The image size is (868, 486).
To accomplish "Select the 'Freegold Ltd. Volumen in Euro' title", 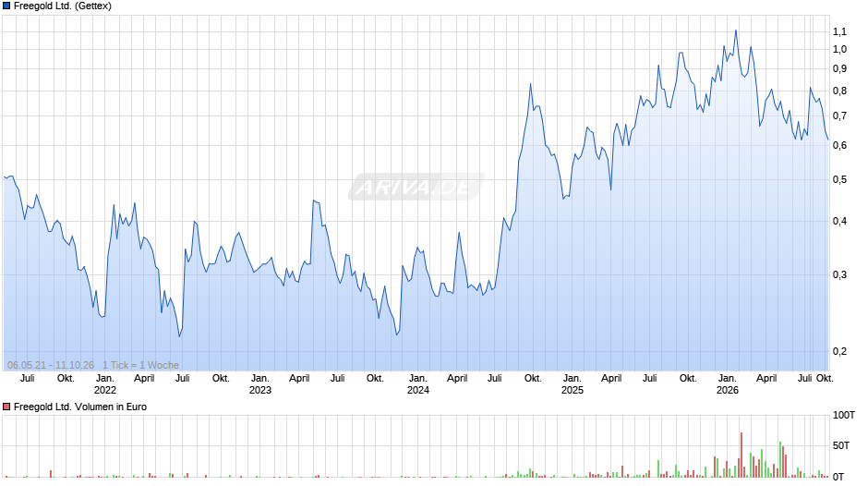I will pyautogui.click(x=80, y=407).
